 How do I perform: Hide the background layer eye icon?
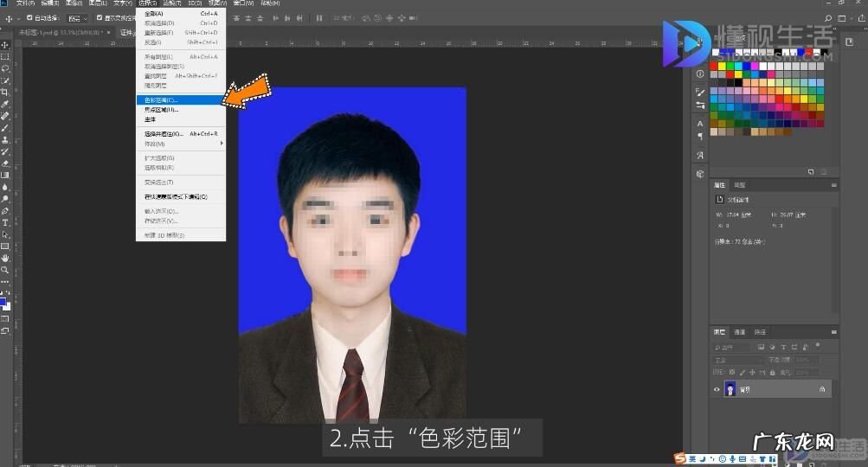[x=717, y=389]
